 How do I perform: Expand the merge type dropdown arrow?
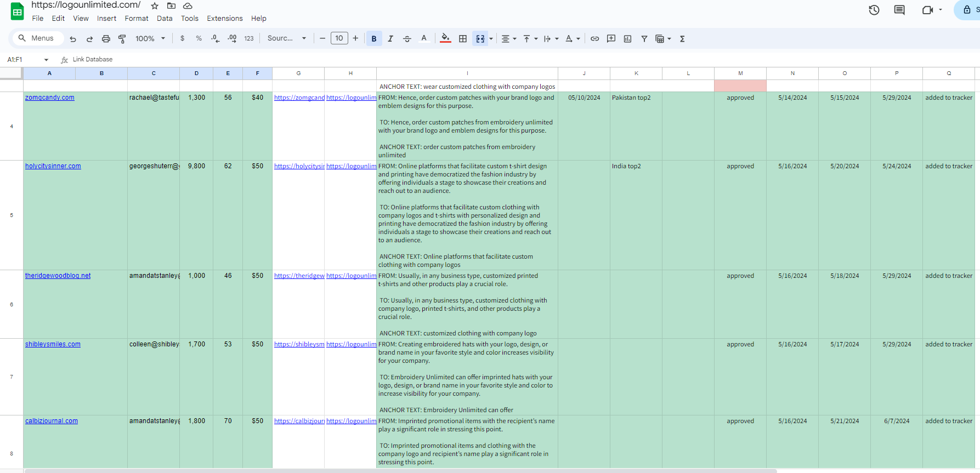click(x=491, y=38)
